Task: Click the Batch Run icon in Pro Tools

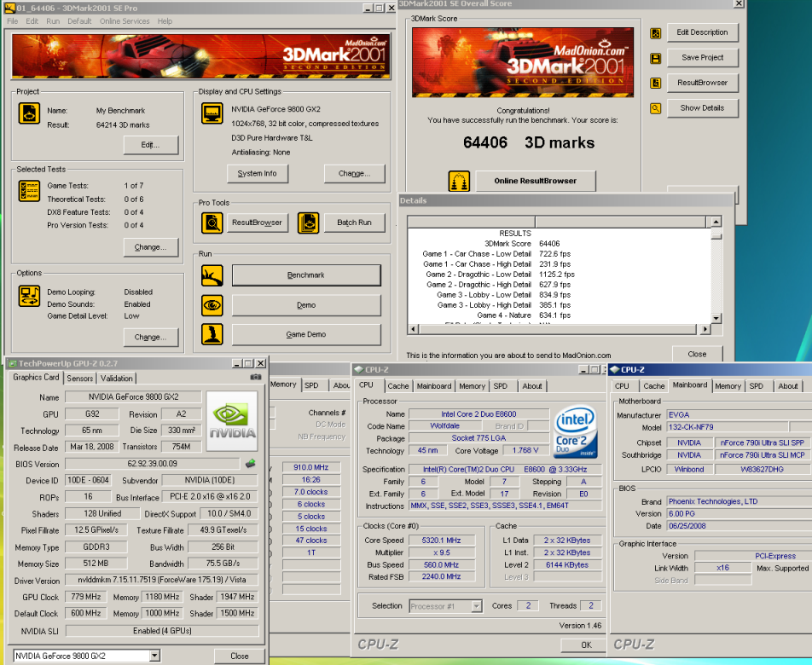Action: (309, 223)
